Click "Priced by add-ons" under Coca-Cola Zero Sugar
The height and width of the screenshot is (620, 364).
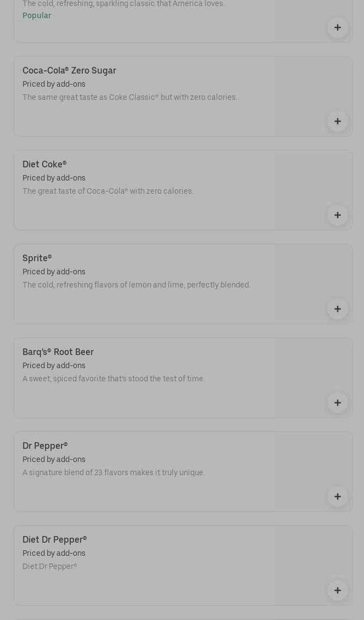pyautogui.click(x=54, y=84)
